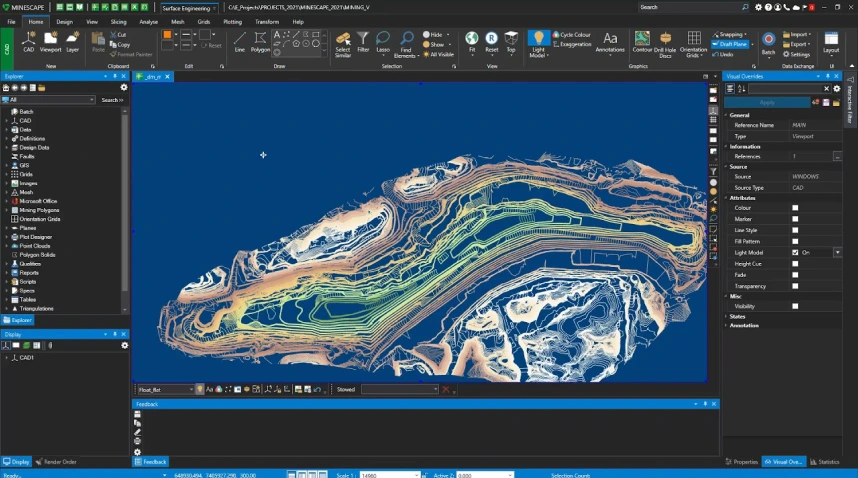858x478 pixels.
Task: Select the Polygon draw tool
Action: [x=260, y=42]
